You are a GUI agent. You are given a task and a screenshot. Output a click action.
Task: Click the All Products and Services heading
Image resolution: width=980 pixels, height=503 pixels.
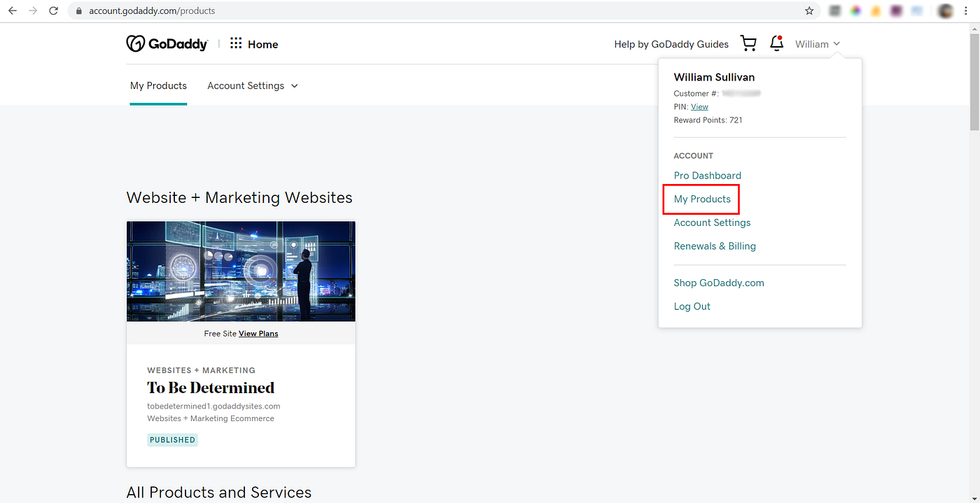pyautogui.click(x=218, y=493)
